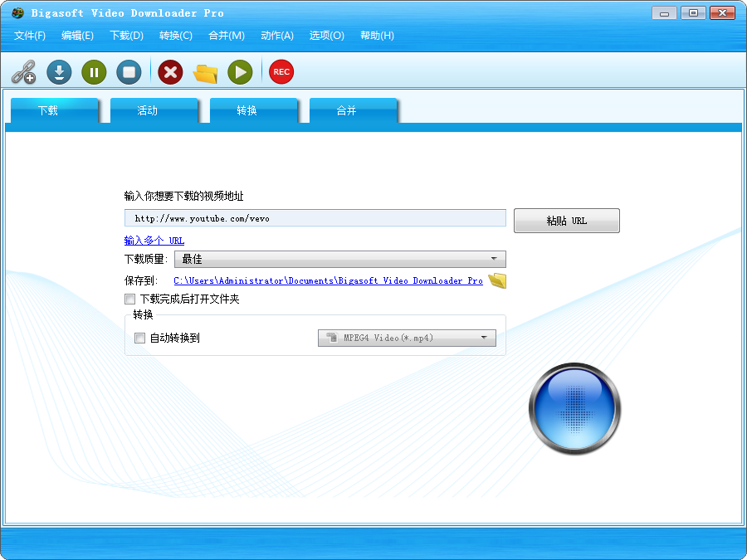Maximize the Bigasoft window
747x560 pixels.
[694, 12]
